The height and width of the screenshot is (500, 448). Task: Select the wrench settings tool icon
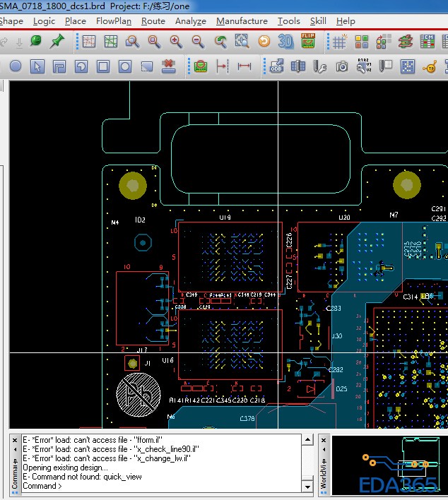[x=319, y=67]
